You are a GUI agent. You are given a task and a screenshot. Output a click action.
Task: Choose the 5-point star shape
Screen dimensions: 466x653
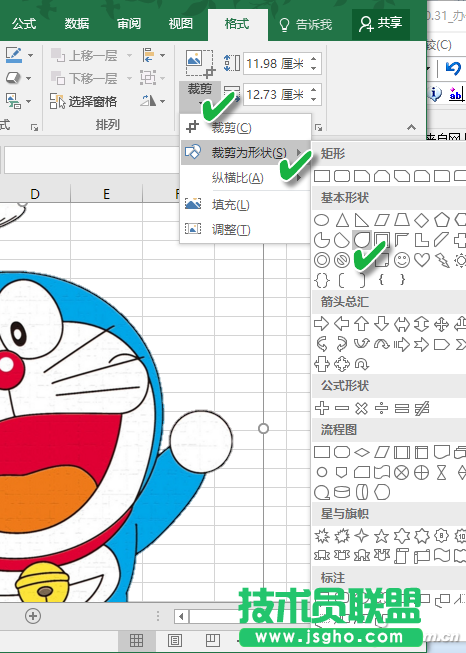pyautogui.click(x=381, y=536)
